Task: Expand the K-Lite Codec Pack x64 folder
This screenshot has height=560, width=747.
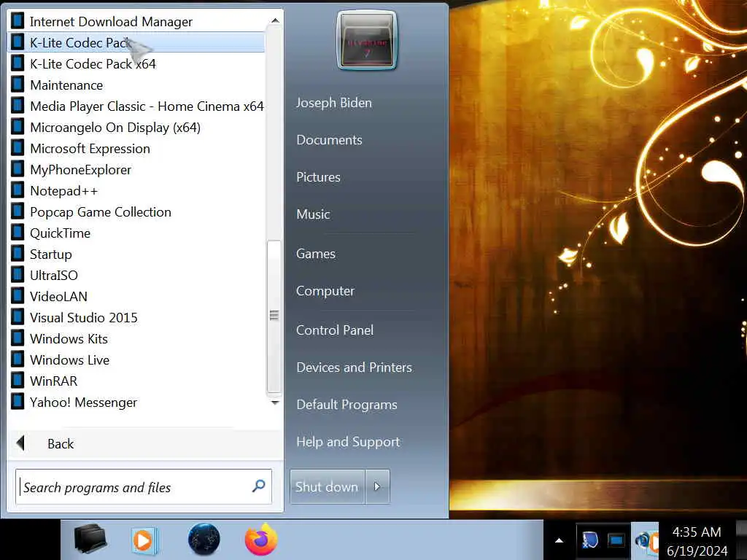Action: [x=136, y=64]
